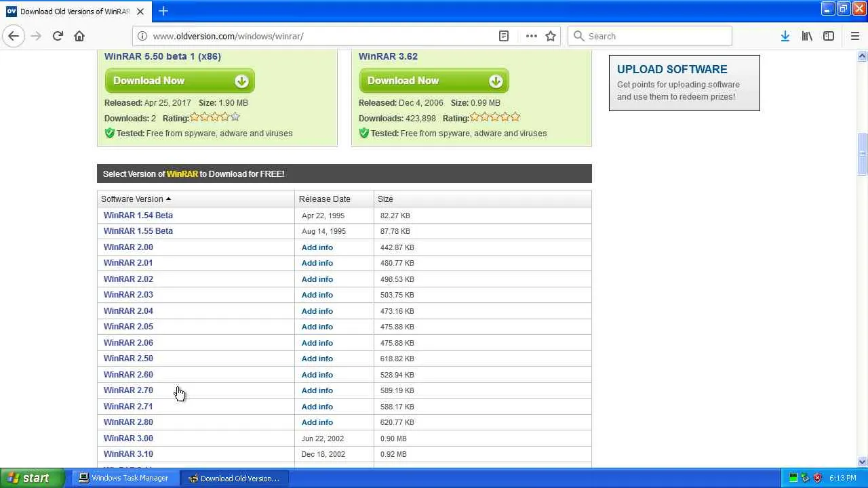Click the forward navigation arrow
Image resolution: width=868 pixels, height=488 pixels.
pyautogui.click(x=36, y=36)
